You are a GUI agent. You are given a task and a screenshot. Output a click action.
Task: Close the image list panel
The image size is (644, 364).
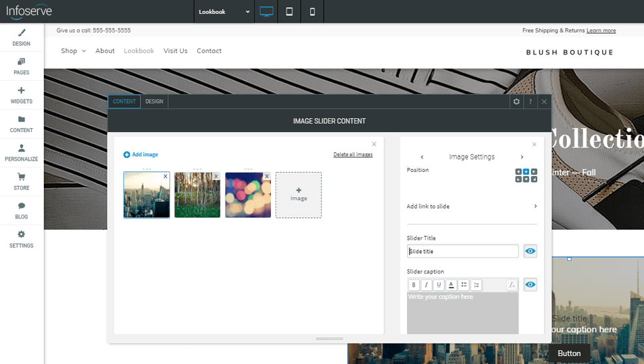click(374, 144)
